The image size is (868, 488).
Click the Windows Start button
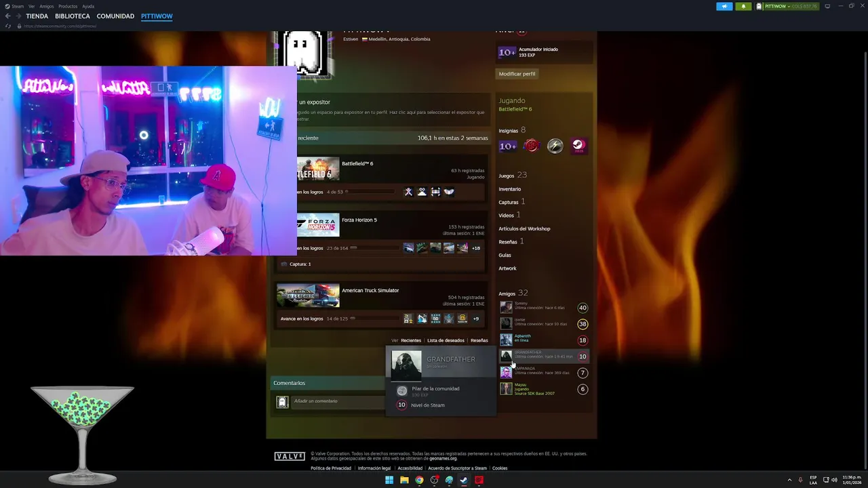coord(389,480)
